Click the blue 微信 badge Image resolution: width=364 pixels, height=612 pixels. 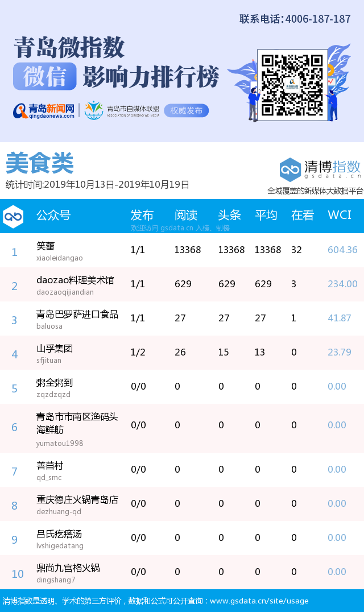pos(44,77)
